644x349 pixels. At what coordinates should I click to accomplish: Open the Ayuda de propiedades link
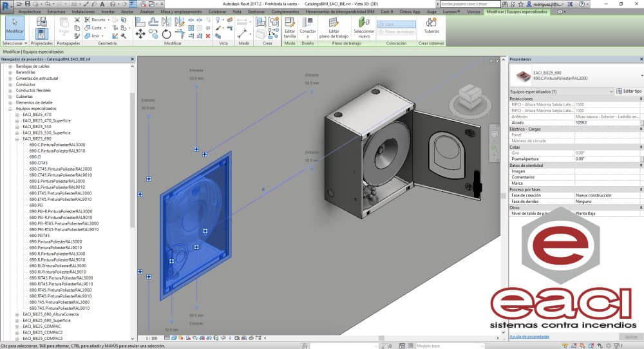pos(529,337)
